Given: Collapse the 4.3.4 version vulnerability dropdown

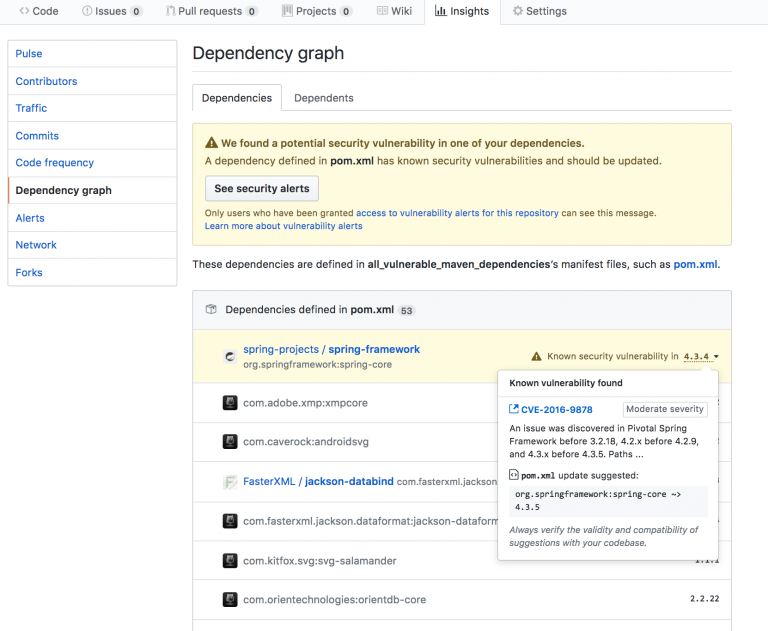Looking at the screenshot, I should point(701,356).
